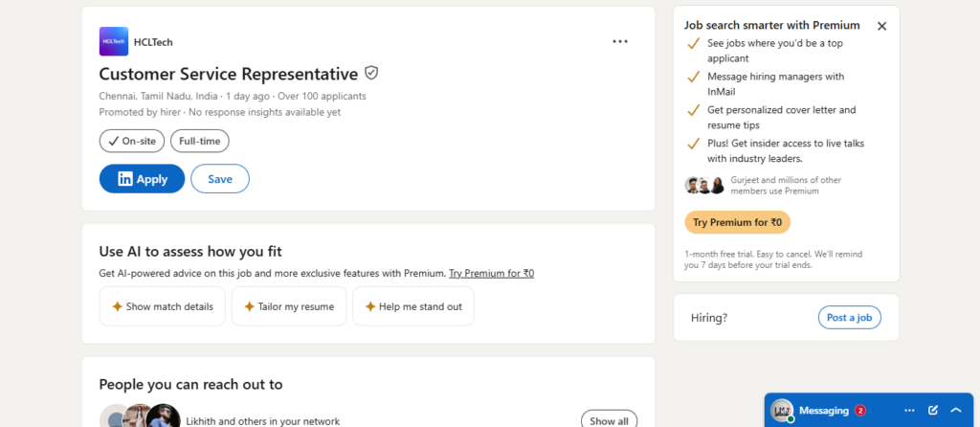
Task: Apply to the job with LinkedIn Apply
Action: point(142,179)
